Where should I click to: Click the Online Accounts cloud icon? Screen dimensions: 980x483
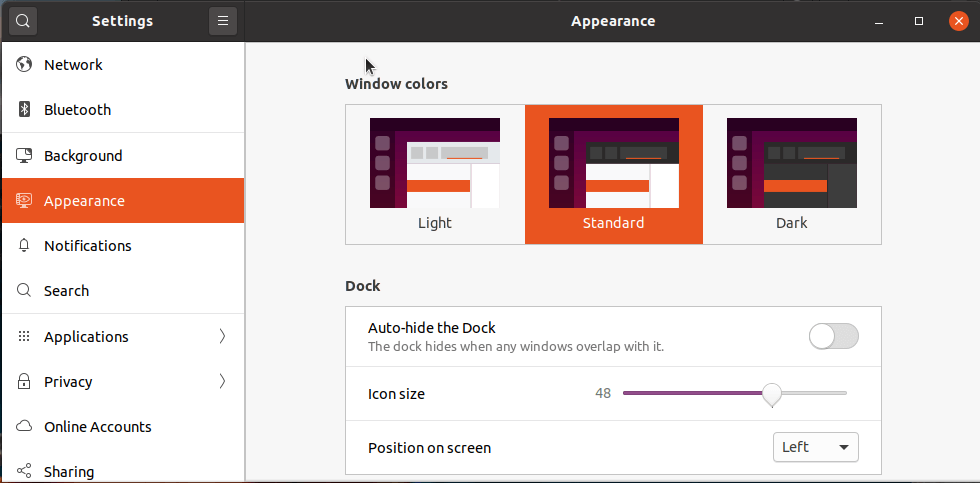24,427
